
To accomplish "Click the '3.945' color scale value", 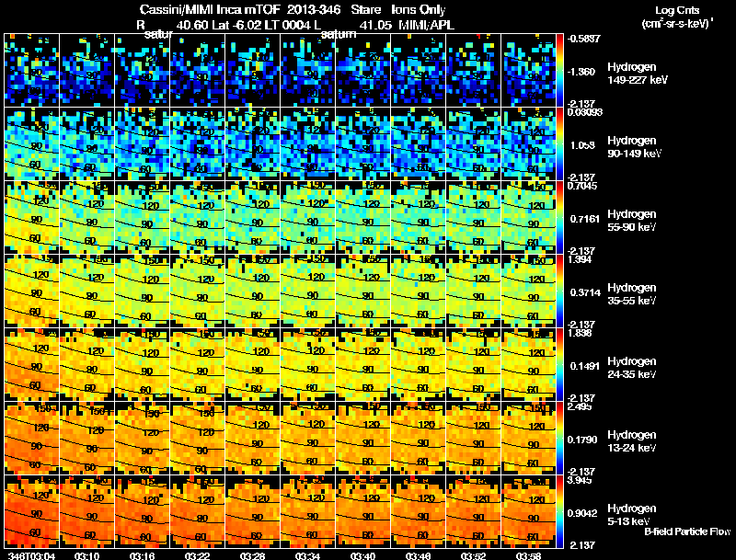I will click(579, 480).
